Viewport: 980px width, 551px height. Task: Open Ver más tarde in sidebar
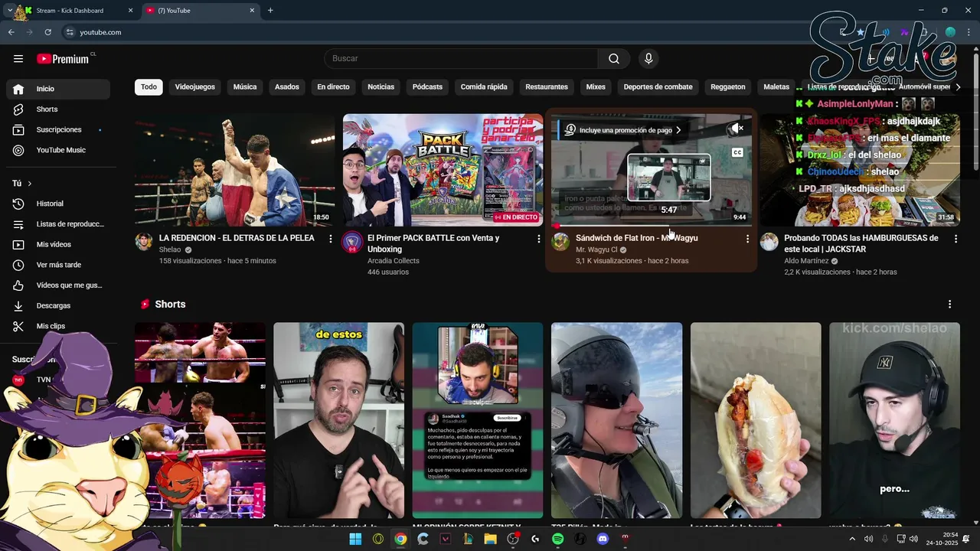click(x=58, y=265)
